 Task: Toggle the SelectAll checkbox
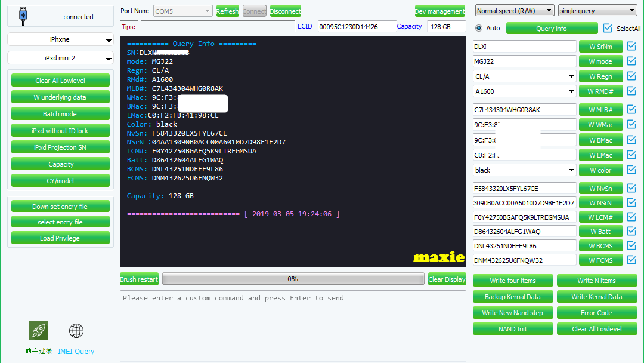point(608,28)
